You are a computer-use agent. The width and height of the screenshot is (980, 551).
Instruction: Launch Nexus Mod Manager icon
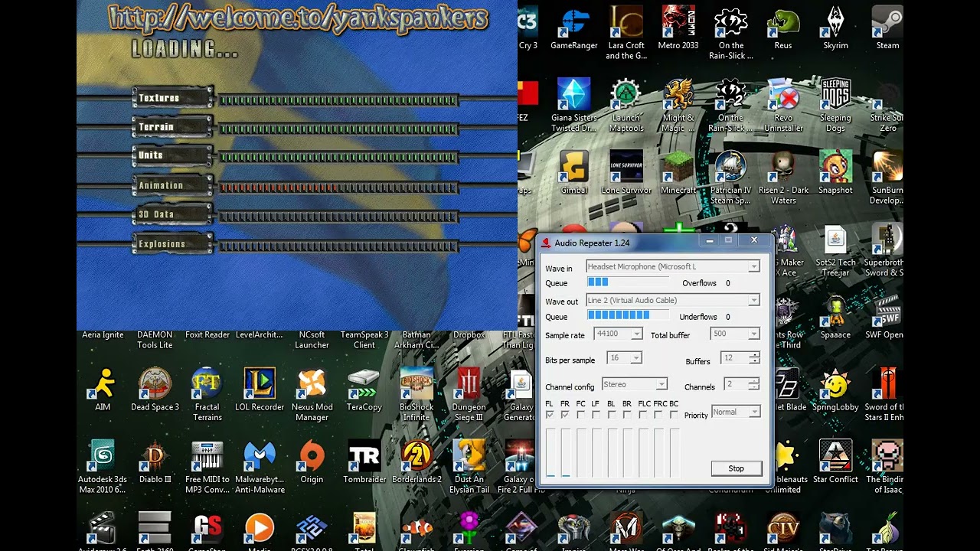[312, 395]
